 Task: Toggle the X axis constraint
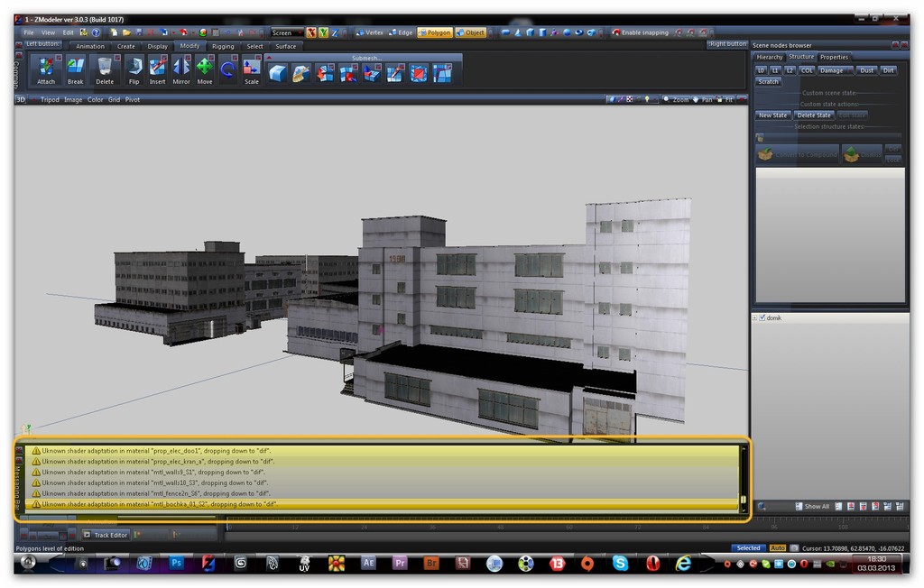pos(311,32)
